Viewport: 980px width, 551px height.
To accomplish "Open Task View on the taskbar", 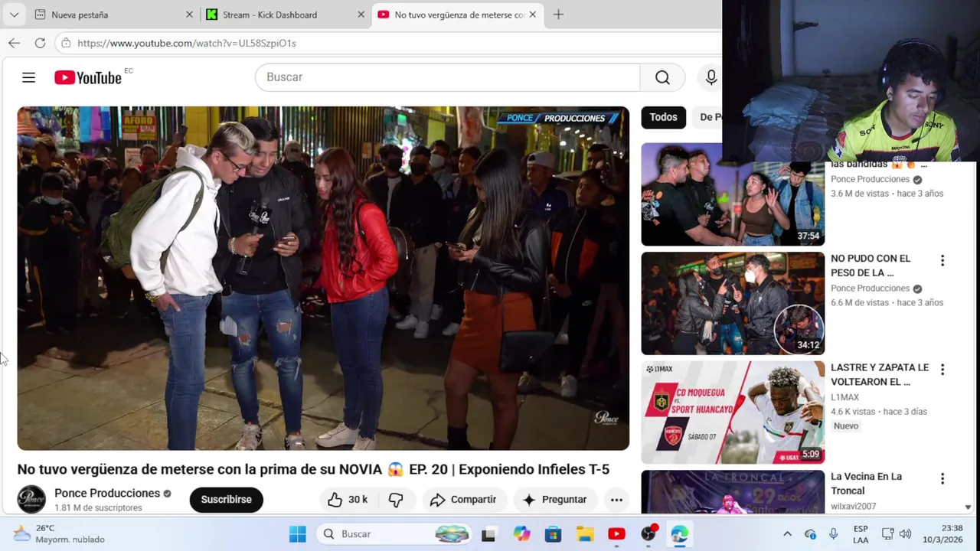I will point(488,534).
